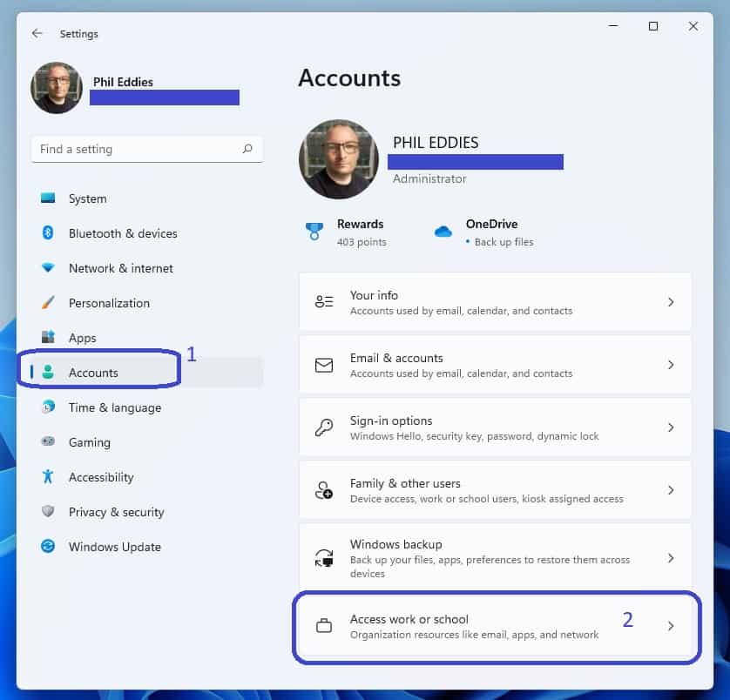Image resolution: width=730 pixels, height=700 pixels.
Task: Click the Windows Update sync icon
Action: [x=48, y=546]
